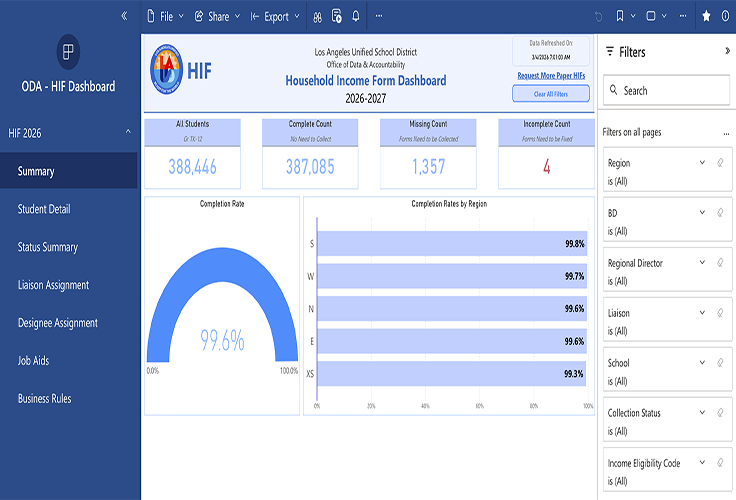Collapse the HIF 2026 section
This screenshot has height=500, width=736.
128,132
